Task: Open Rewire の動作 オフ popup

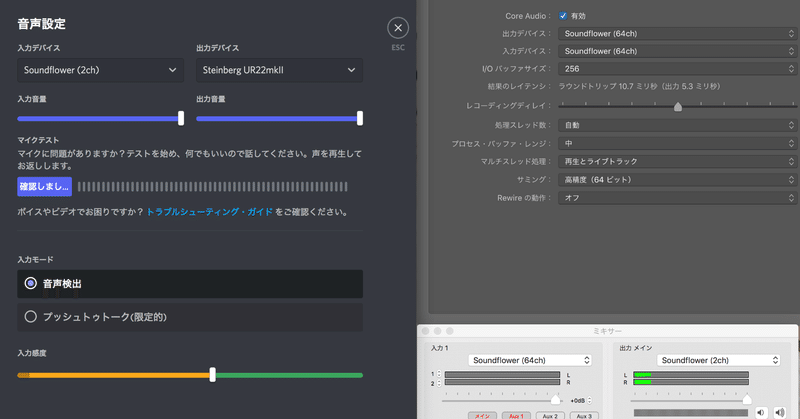Action: tap(678, 198)
